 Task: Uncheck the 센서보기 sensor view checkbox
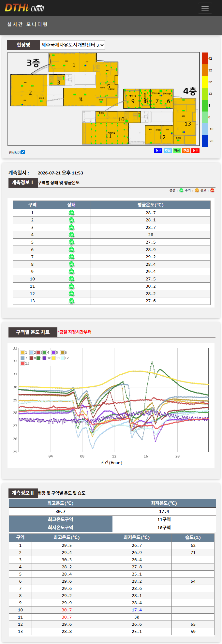tap(23, 152)
